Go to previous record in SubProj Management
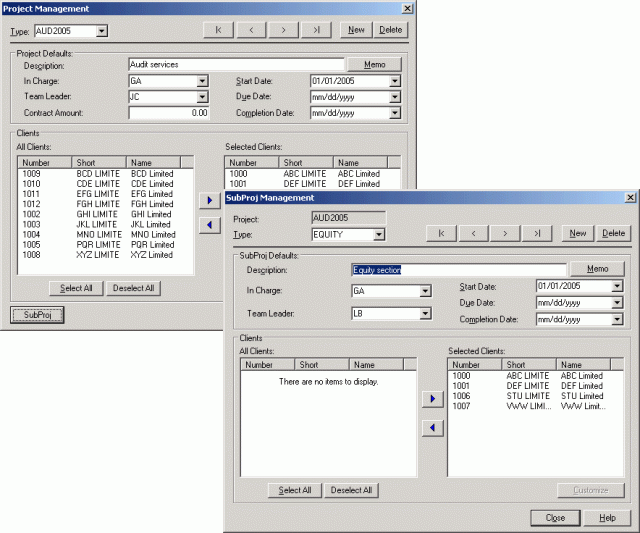Image resolution: width=640 pixels, height=533 pixels. (473, 233)
